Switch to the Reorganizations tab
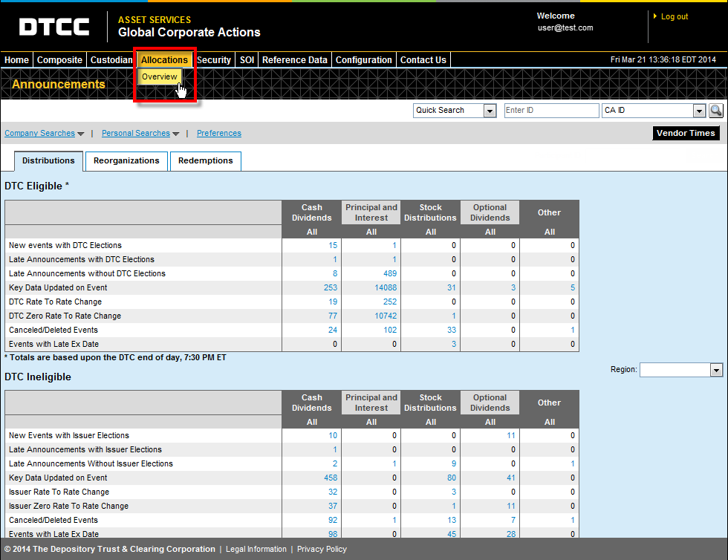This screenshot has width=728, height=560. (126, 160)
